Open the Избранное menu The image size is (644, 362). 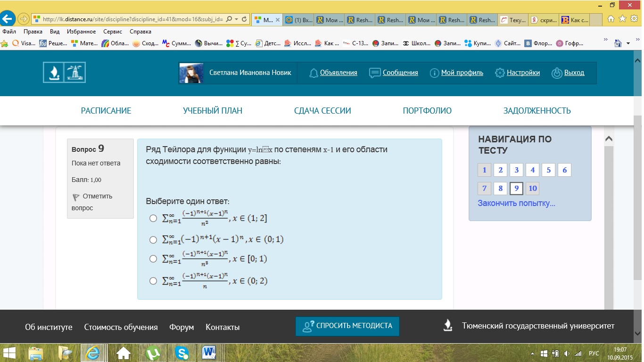[80, 32]
